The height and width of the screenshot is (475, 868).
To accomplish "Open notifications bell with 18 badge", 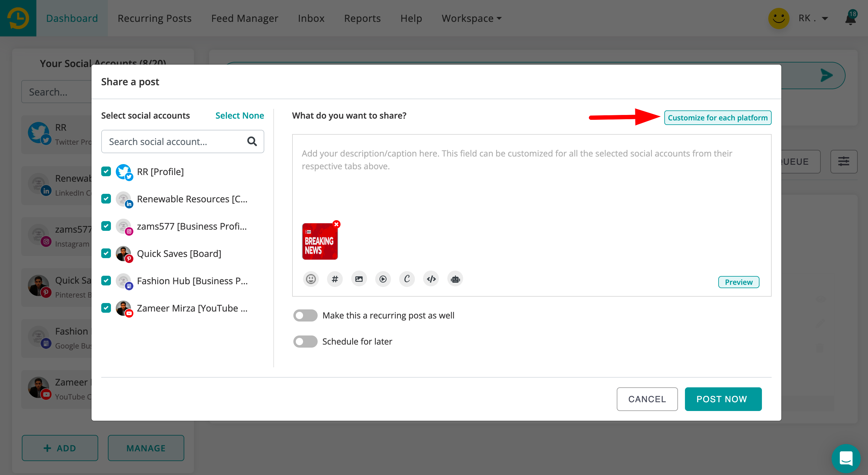I will click(x=851, y=18).
